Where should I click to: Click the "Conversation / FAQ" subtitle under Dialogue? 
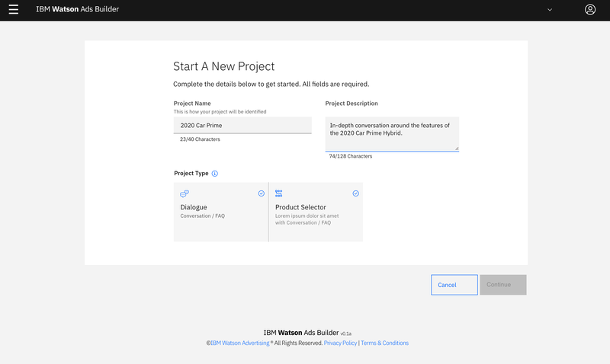click(x=202, y=216)
